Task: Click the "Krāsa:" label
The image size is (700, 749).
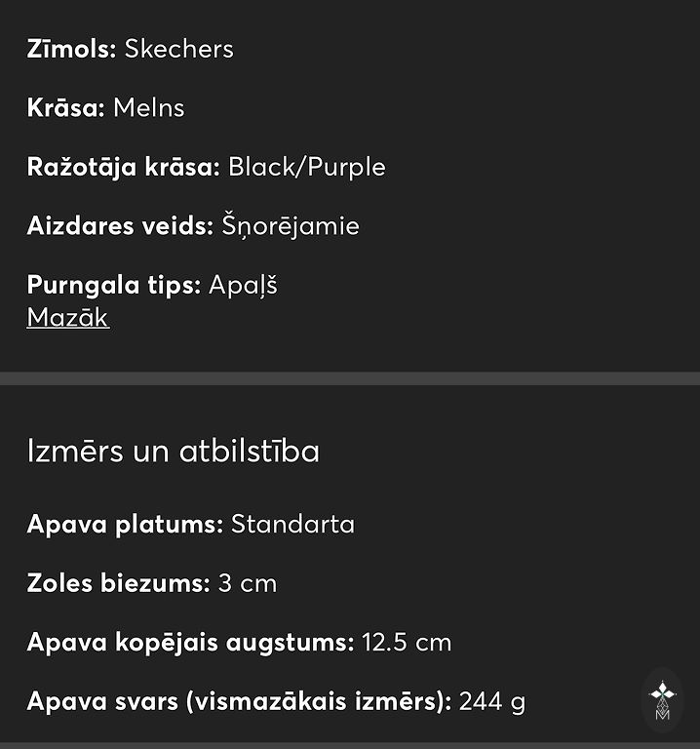Action: click(x=65, y=108)
